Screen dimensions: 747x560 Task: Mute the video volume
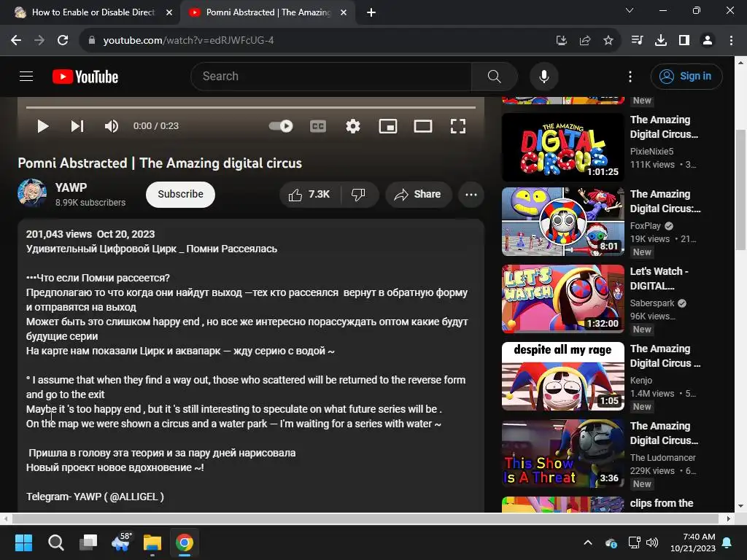point(112,126)
